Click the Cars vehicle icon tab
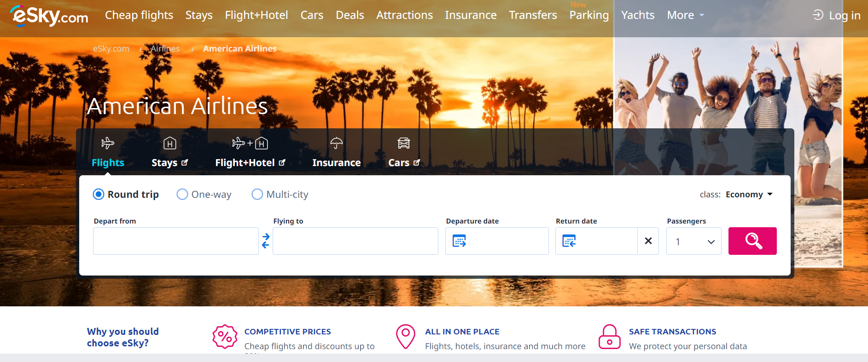The height and width of the screenshot is (362, 868). click(404, 143)
